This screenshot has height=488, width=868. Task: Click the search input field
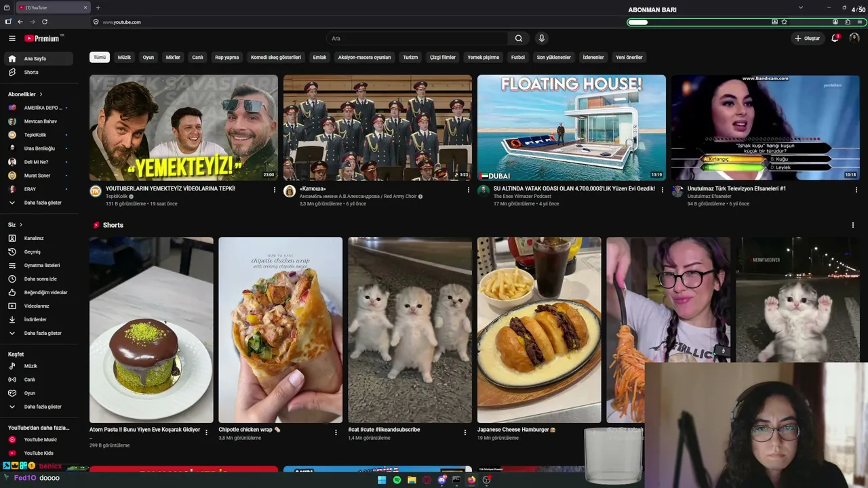(x=418, y=39)
